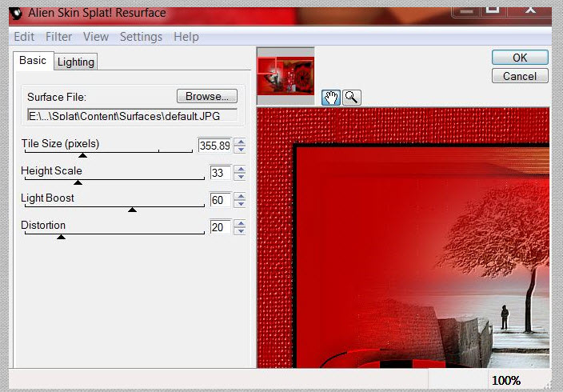Increase Distortion with up arrow
This screenshot has height=392, width=563.
pos(240,224)
